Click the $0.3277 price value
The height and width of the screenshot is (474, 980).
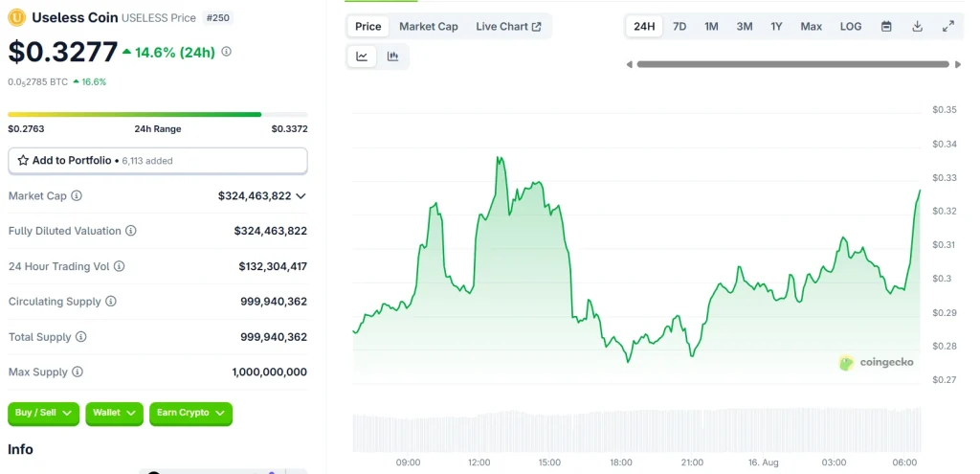[x=62, y=52]
